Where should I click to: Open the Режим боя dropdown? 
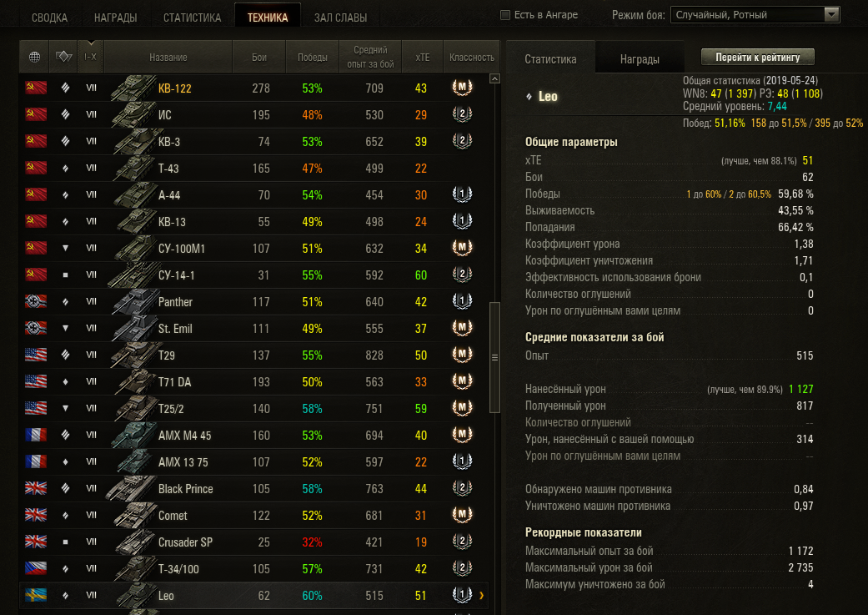click(x=755, y=15)
